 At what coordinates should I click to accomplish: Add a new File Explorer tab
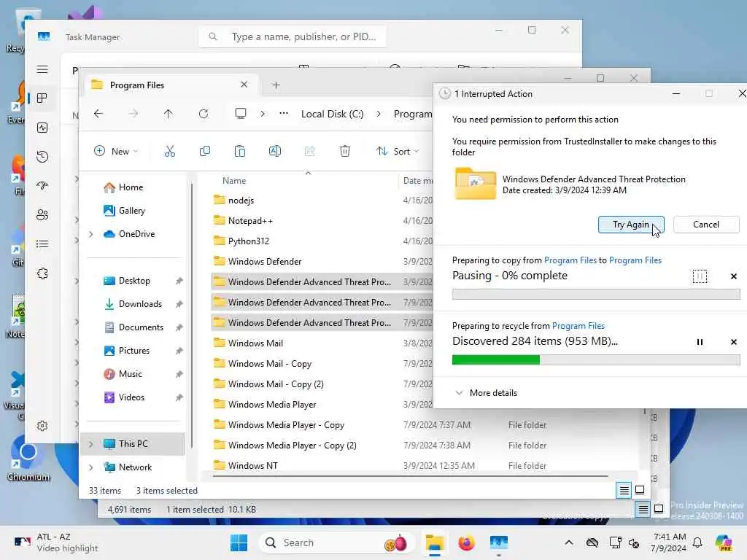click(x=276, y=85)
